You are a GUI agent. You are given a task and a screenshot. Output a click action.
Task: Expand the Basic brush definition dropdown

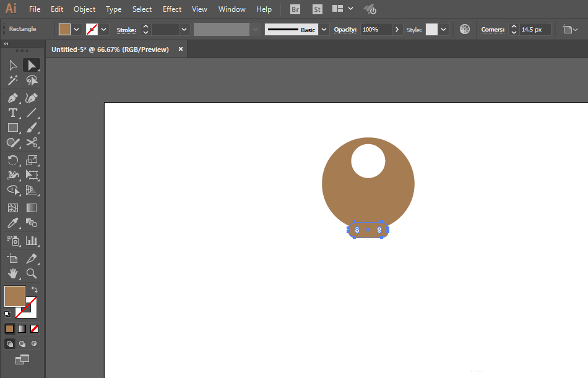click(324, 30)
